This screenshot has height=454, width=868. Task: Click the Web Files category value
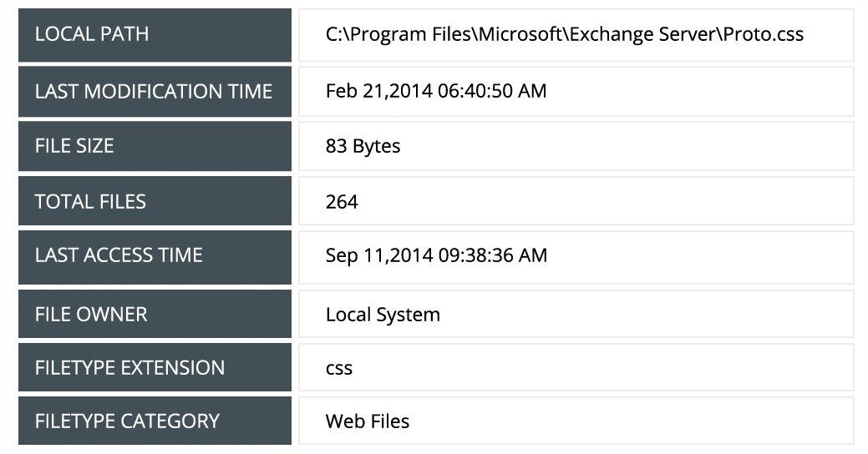pyautogui.click(x=368, y=421)
